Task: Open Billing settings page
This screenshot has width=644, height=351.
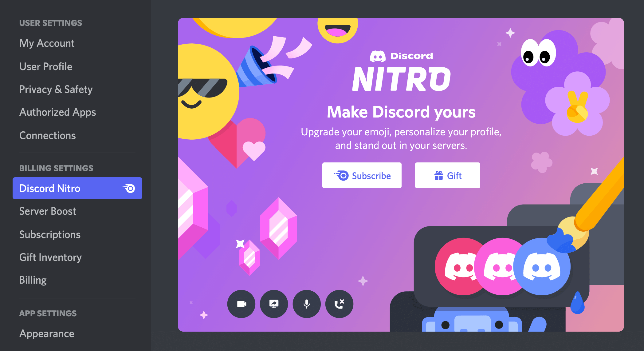Action: point(33,279)
